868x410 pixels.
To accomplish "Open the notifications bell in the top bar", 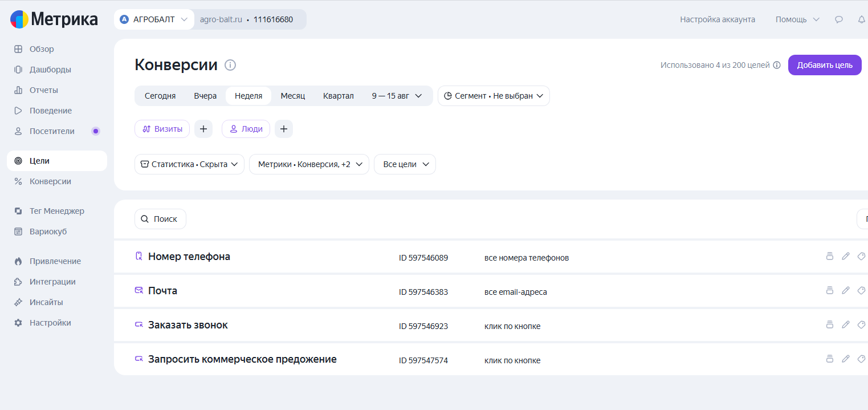I will tap(862, 19).
